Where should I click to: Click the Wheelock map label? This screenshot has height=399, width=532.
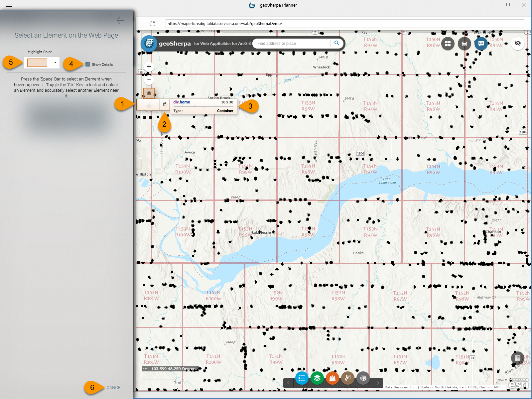point(322,67)
